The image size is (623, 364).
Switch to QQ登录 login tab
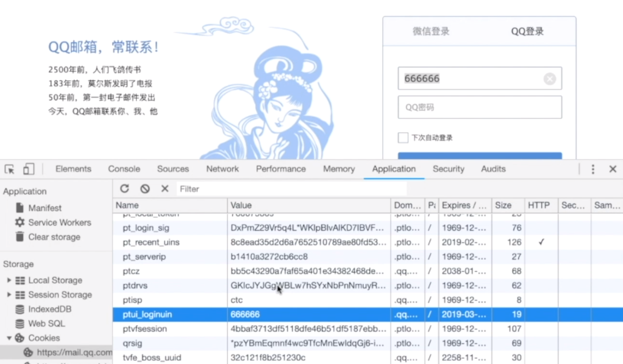tap(527, 31)
